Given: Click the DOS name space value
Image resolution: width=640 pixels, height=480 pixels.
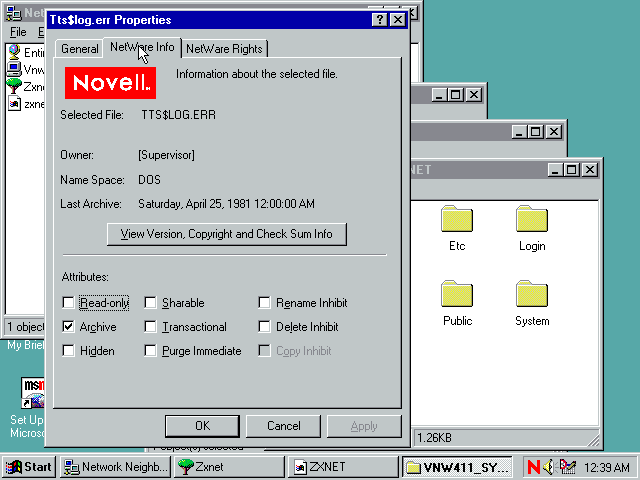Looking at the screenshot, I should tap(149, 180).
